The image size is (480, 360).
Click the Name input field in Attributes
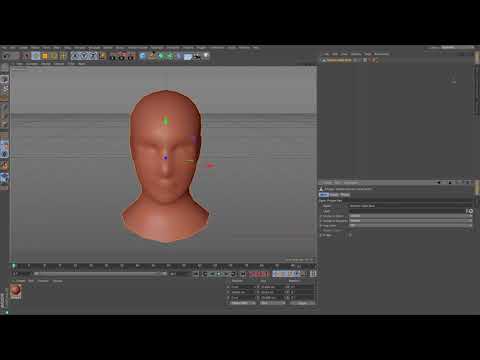(x=410, y=206)
